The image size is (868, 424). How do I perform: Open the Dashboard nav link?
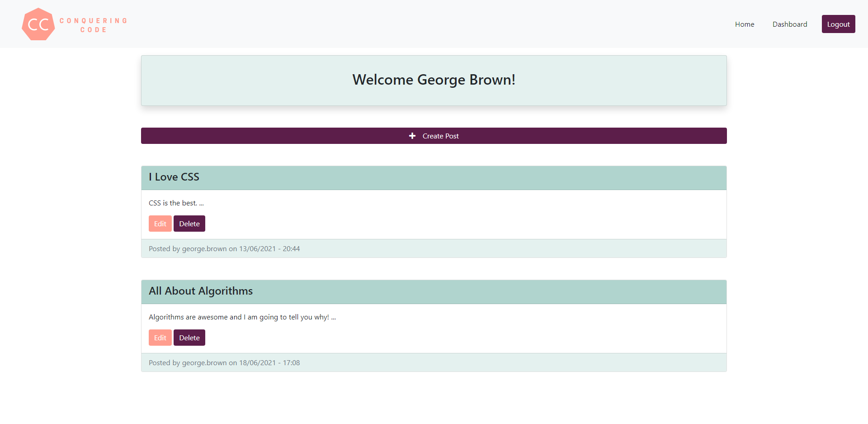point(789,24)
